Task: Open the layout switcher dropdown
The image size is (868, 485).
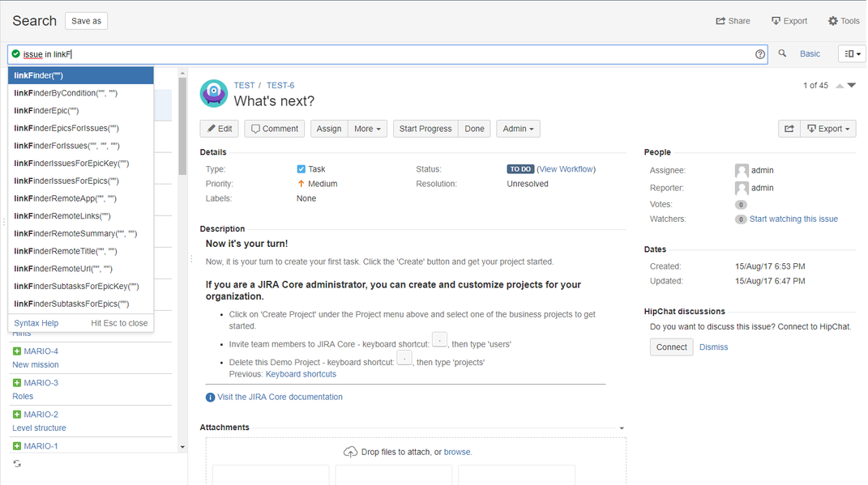Action: (852, 53)
